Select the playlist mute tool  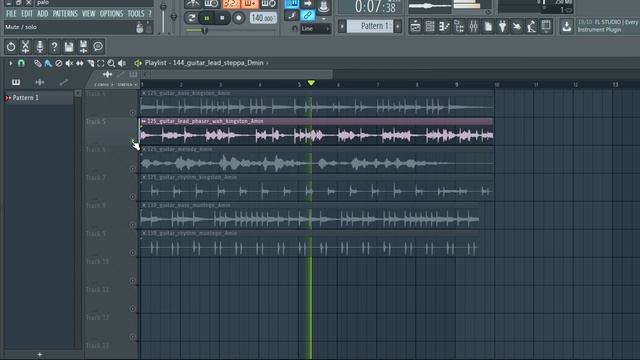click(69, 63)
